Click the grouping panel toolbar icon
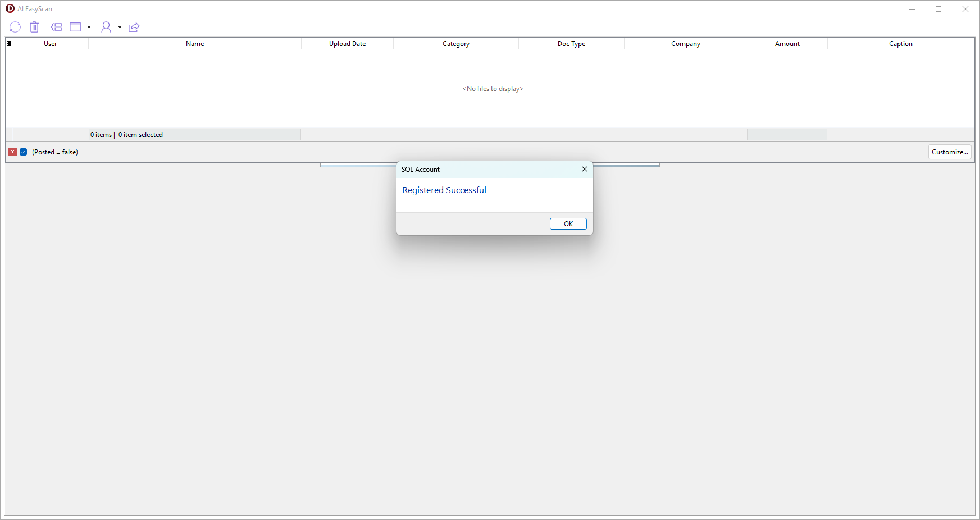Viewport: 980px width, 520px height. tap(56, 27)
